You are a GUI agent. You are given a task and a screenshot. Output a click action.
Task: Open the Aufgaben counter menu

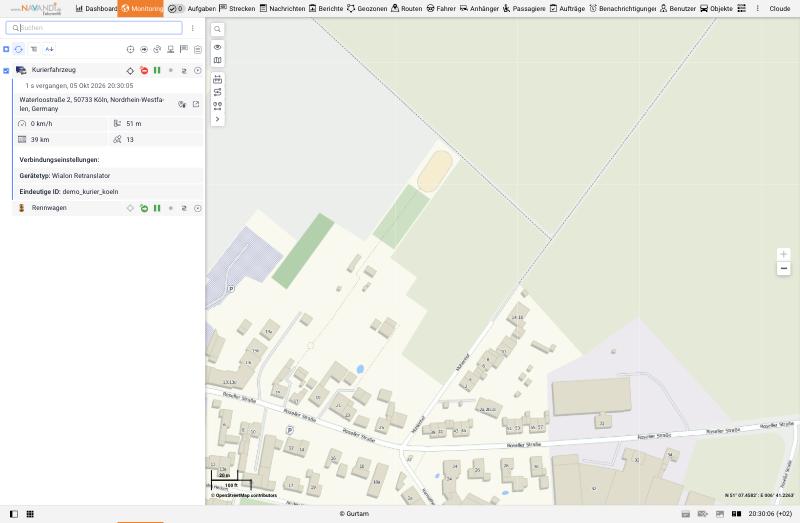(176, 8)
